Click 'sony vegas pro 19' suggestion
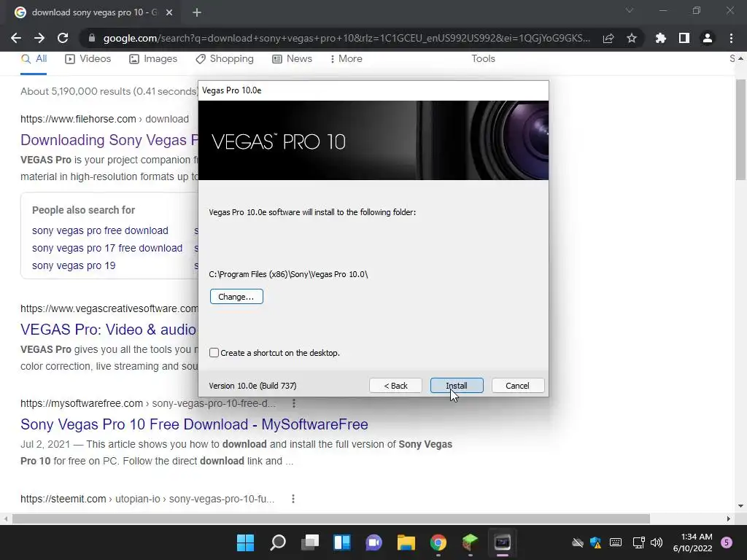 [x=74, y=265]
